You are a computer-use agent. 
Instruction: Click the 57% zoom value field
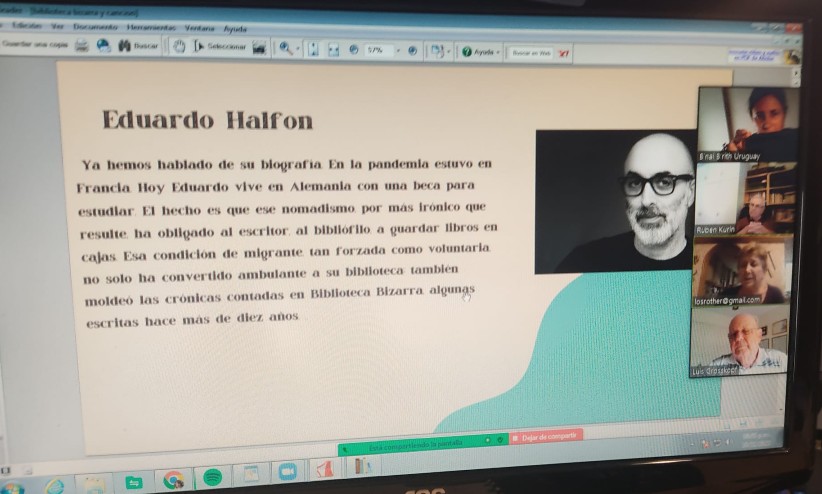(379, 50)
